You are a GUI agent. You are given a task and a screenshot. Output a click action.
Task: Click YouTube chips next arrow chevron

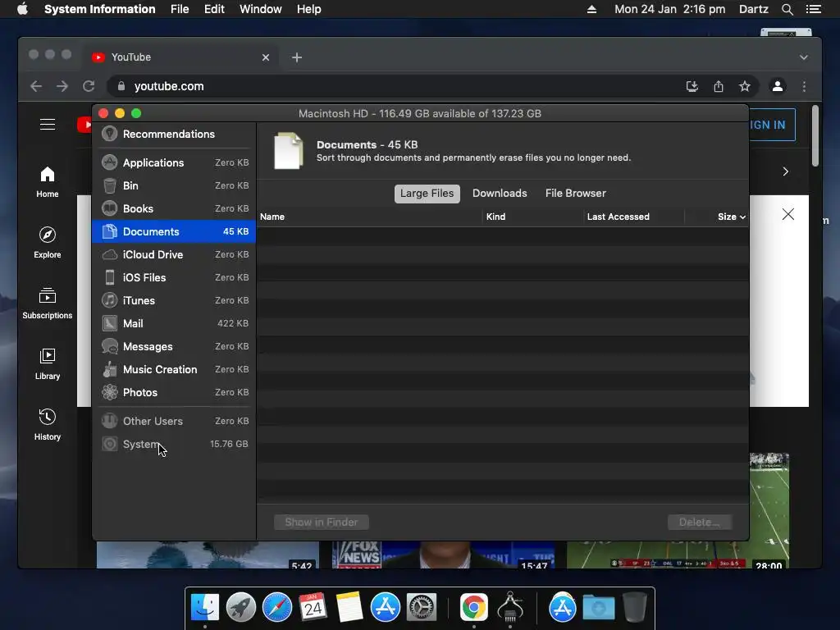[785, 171]
